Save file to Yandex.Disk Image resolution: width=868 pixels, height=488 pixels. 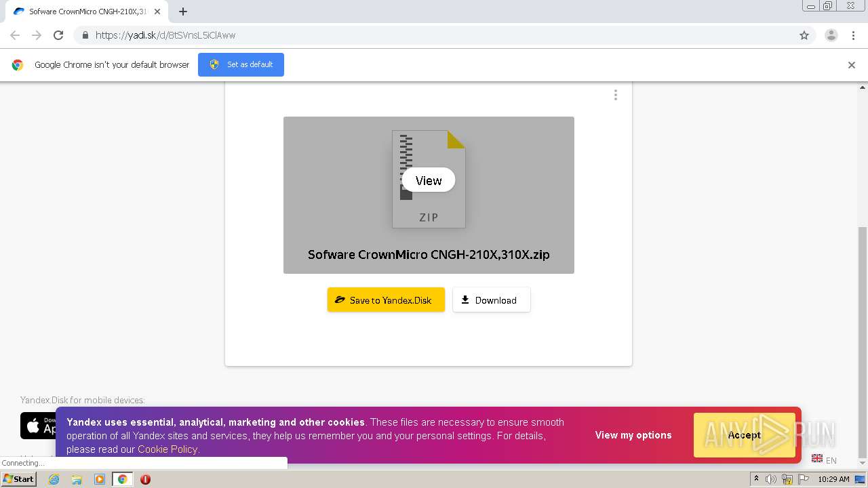386,300
